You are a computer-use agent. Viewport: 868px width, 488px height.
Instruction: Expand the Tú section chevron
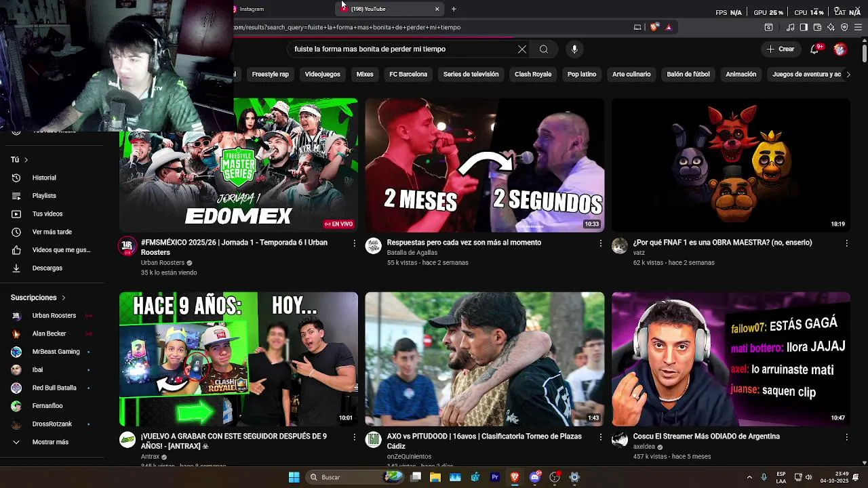tap(26, 160)
